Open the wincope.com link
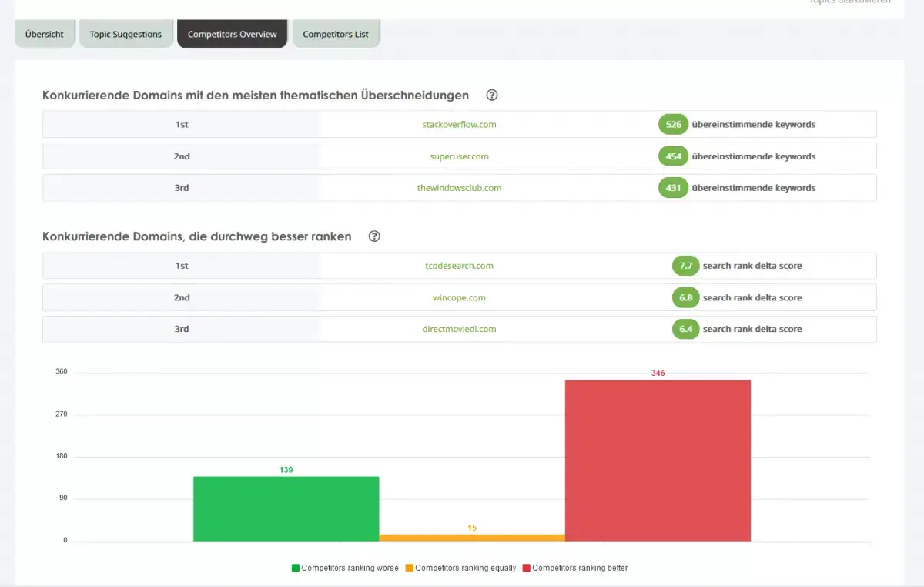 click(459, 298)
